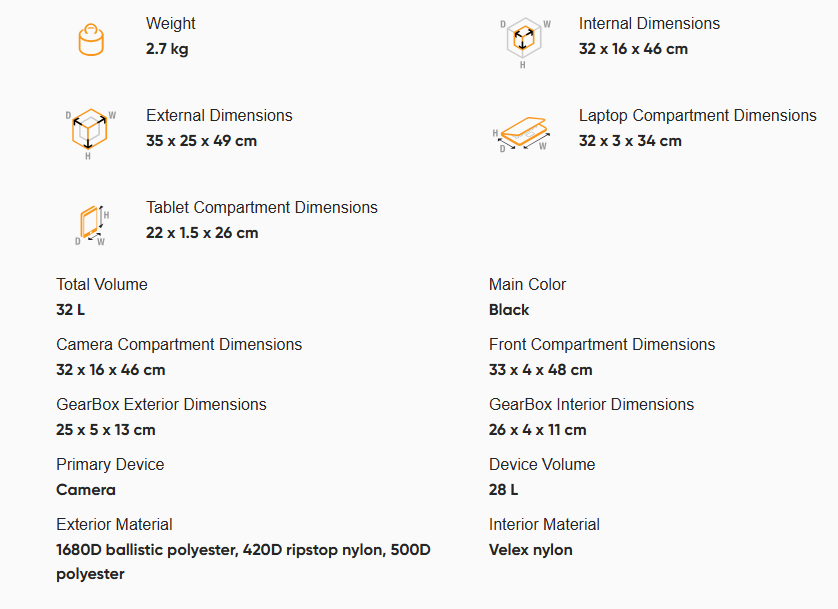
Task: Click the Total Volume 32 L value
Action: (x=71, y=309)
